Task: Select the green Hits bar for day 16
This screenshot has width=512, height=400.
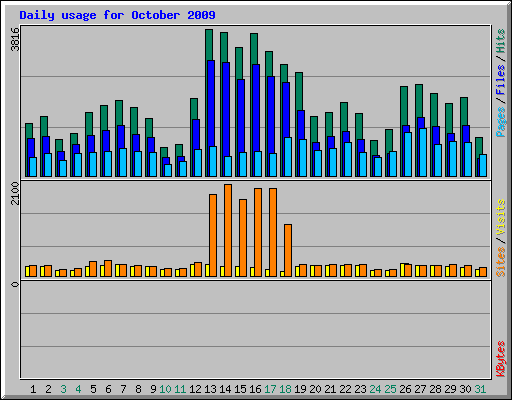Action: coord(254,49)
